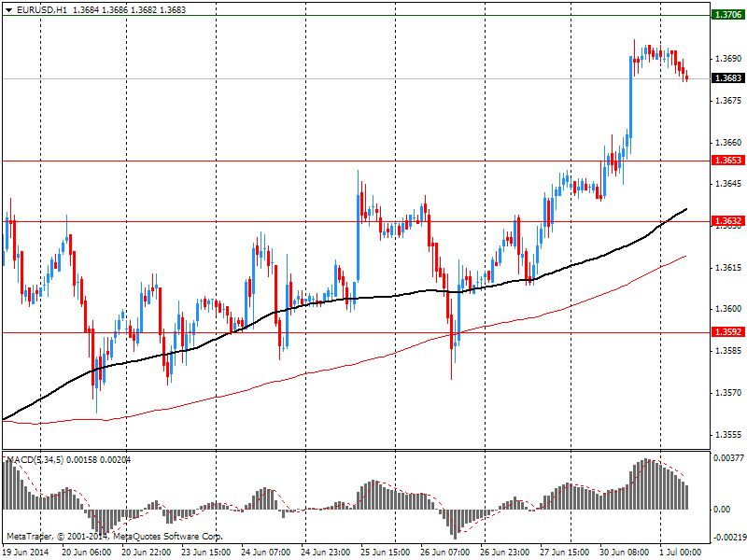The width and height of the screenshot is (747, 560).
Task: Click the 24 Jun 23:00 time label
Action: coord(325,552)
